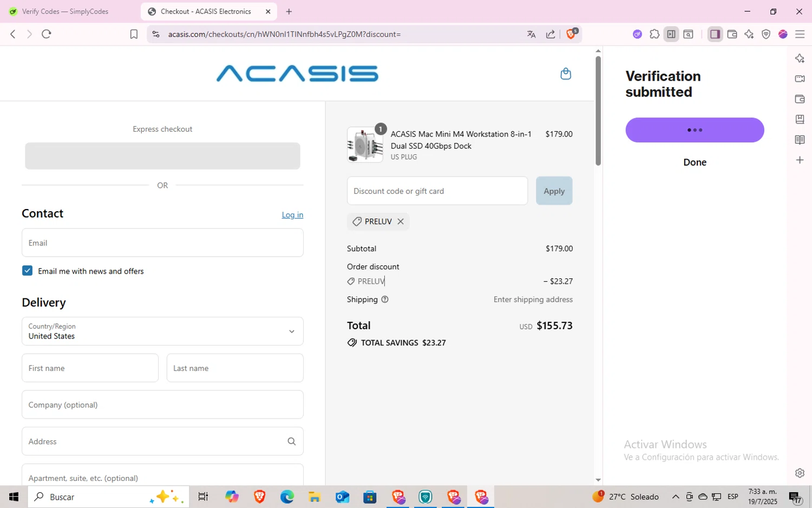Bookmark this page with the bookmark icon
Image resolution: width=812 pixels, height=508 pixels.
134,34
